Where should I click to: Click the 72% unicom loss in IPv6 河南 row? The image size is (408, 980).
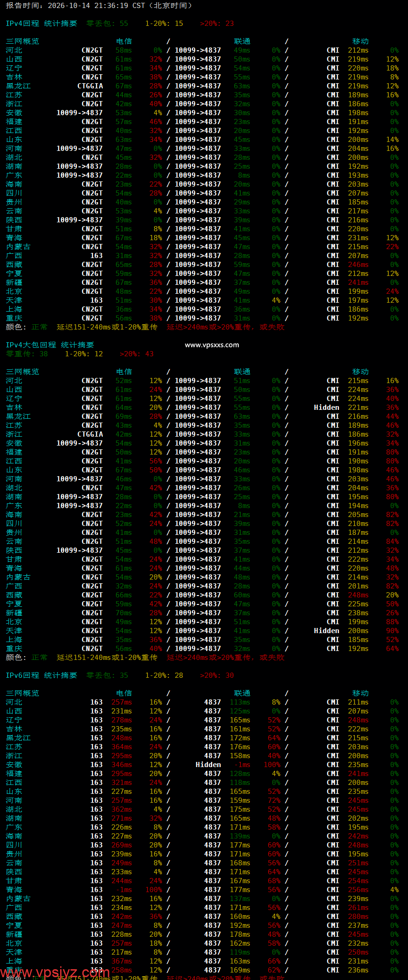pyautogui.click(x=274, y=800)
